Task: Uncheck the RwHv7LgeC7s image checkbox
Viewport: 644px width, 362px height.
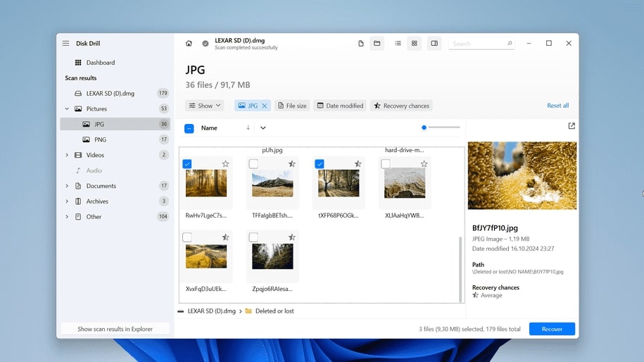Action: (187, 164)
